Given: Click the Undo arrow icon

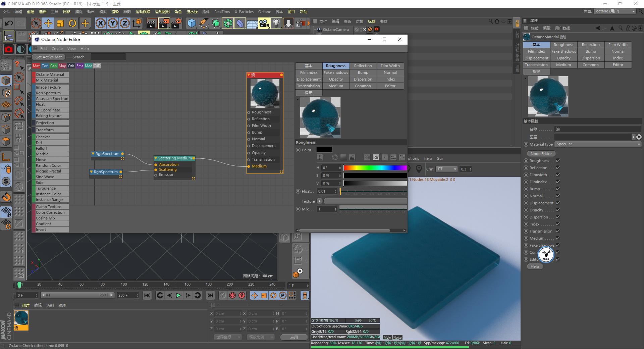Looking at the screenshot, I should (9, 23).
